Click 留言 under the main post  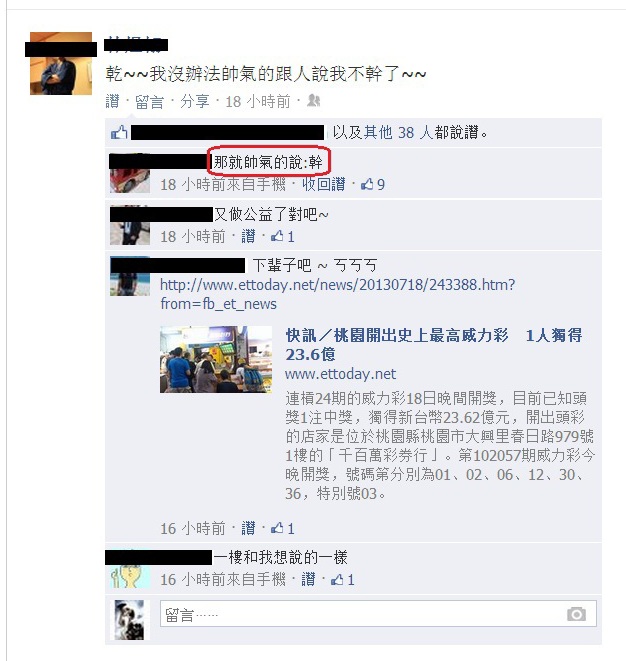149,101
